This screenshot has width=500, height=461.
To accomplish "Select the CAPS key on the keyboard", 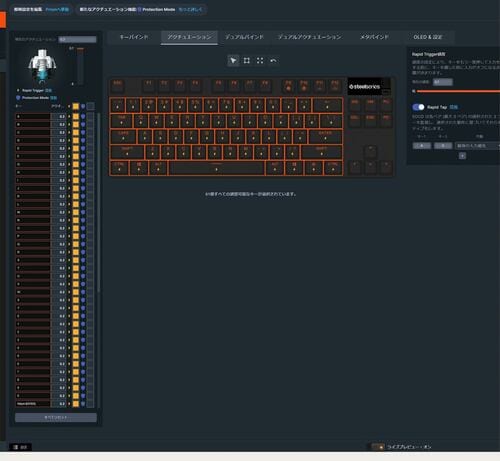I will click(123, 137).
